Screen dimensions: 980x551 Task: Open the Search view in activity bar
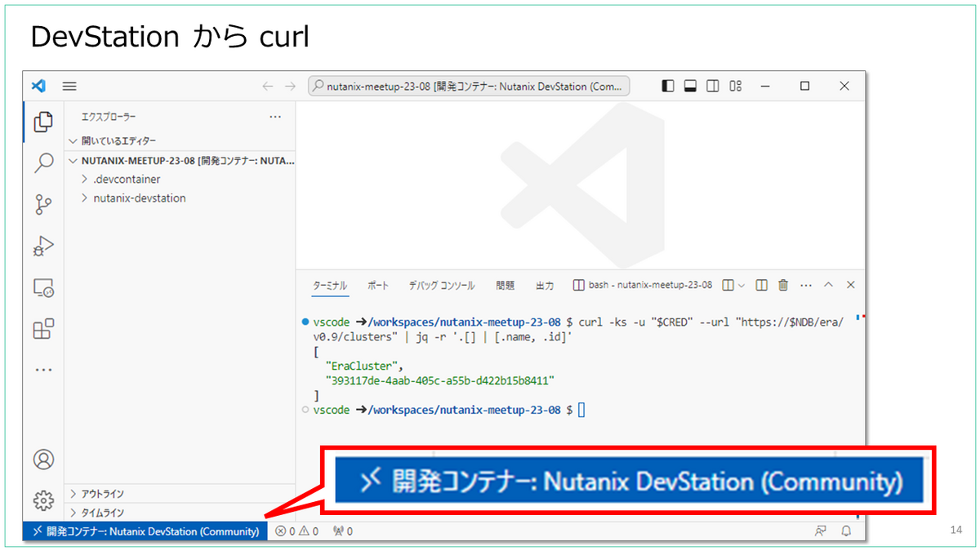[x=42, y=163]
